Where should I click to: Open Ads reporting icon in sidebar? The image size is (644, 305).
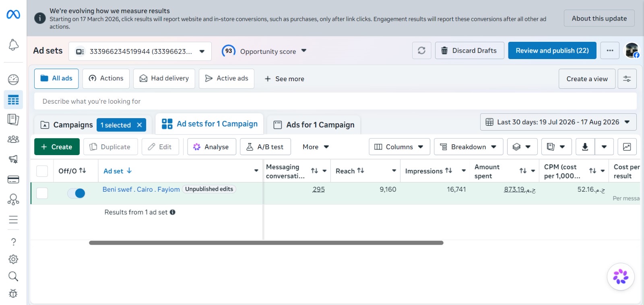point(13,119)
